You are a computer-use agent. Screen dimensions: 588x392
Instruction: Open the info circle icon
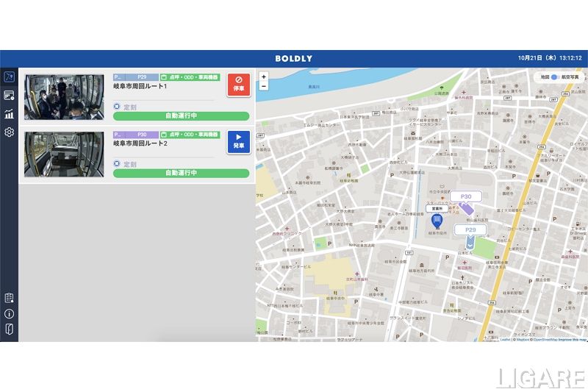9,313
